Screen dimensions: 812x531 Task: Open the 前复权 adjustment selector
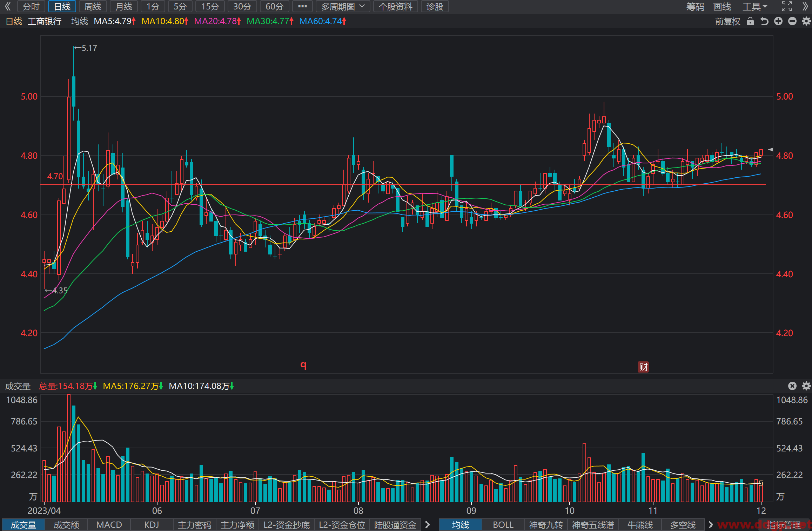727,21
